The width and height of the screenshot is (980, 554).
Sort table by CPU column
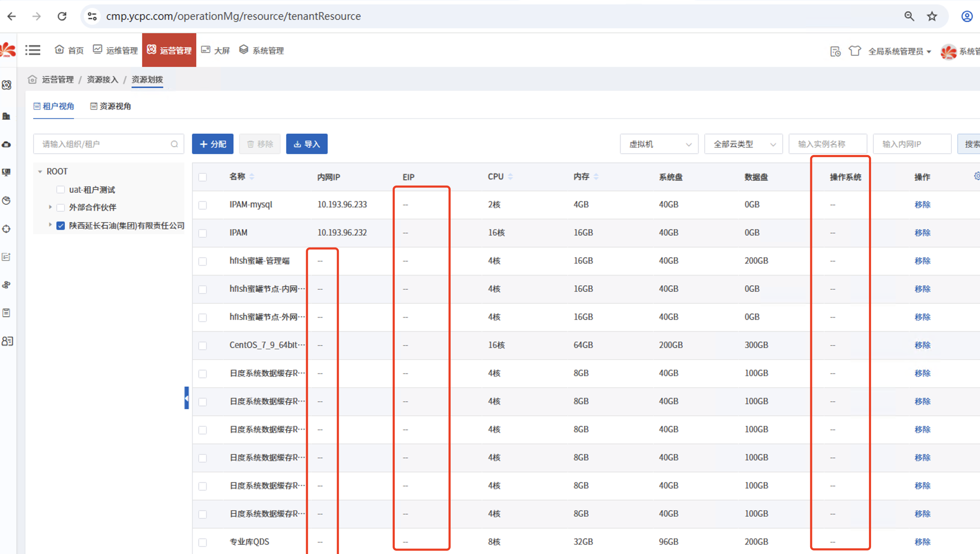click(x=510, y=176)
